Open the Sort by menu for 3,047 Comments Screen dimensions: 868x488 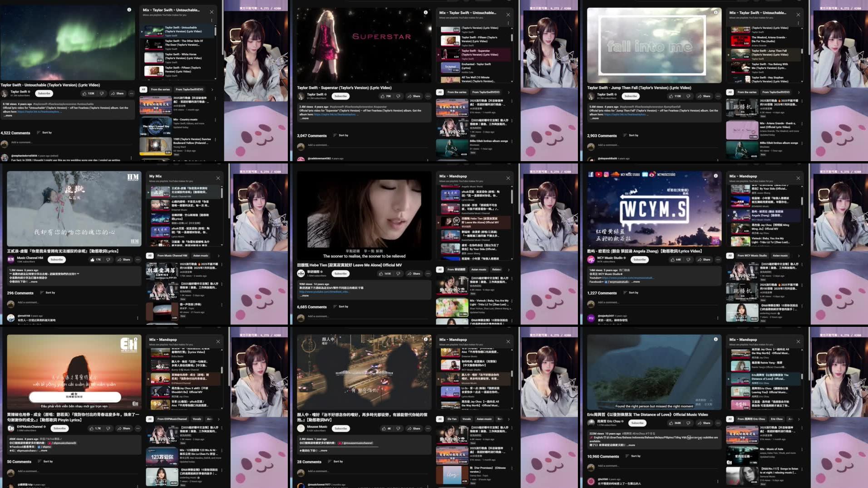(x=341, y=135)
